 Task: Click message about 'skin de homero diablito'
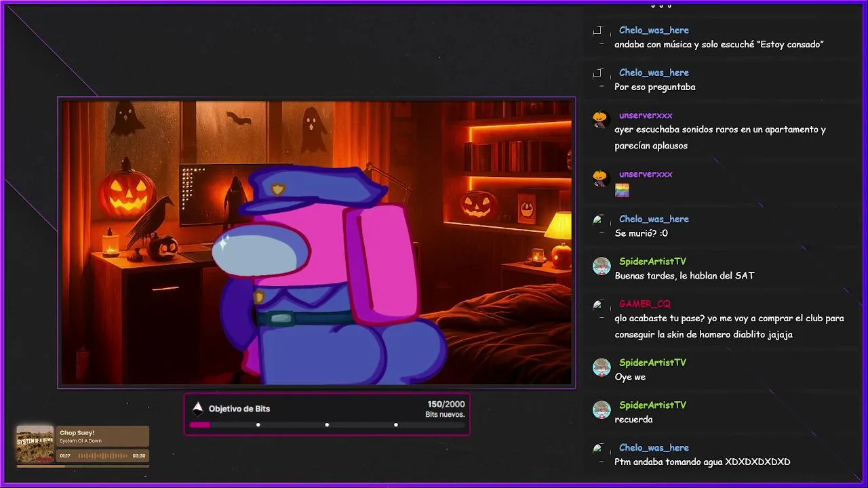[729, 326]
